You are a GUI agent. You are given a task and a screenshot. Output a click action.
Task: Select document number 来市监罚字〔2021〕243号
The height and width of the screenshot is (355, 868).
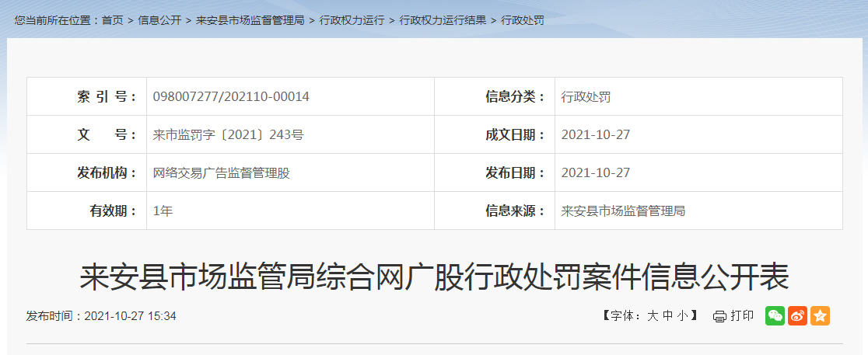pyautogui.click(x=228, y=135)
